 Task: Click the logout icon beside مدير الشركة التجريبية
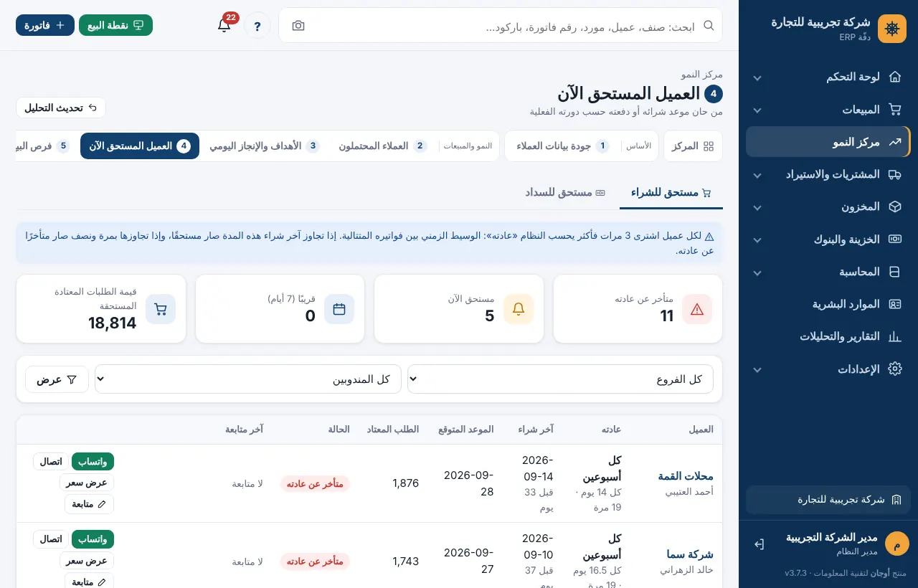(x=759, y=544)
